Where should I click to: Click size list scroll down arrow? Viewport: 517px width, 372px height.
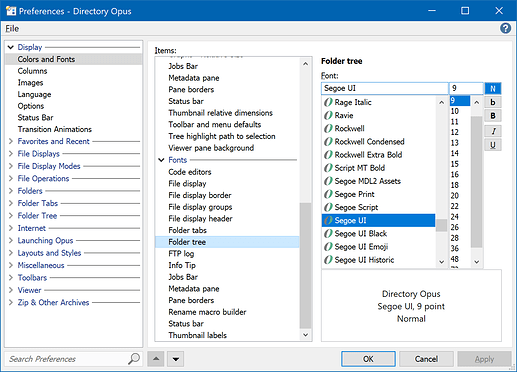[477, 262]
